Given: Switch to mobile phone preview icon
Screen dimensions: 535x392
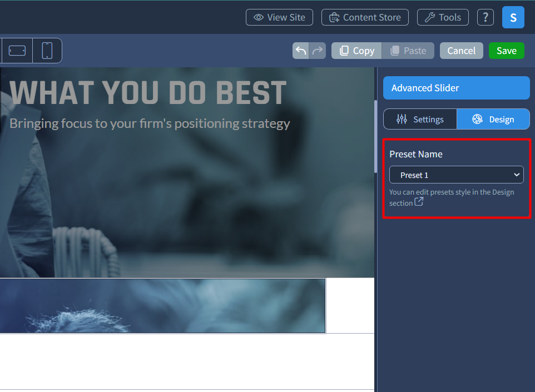Looking at the screenshot, I should 47,51.
